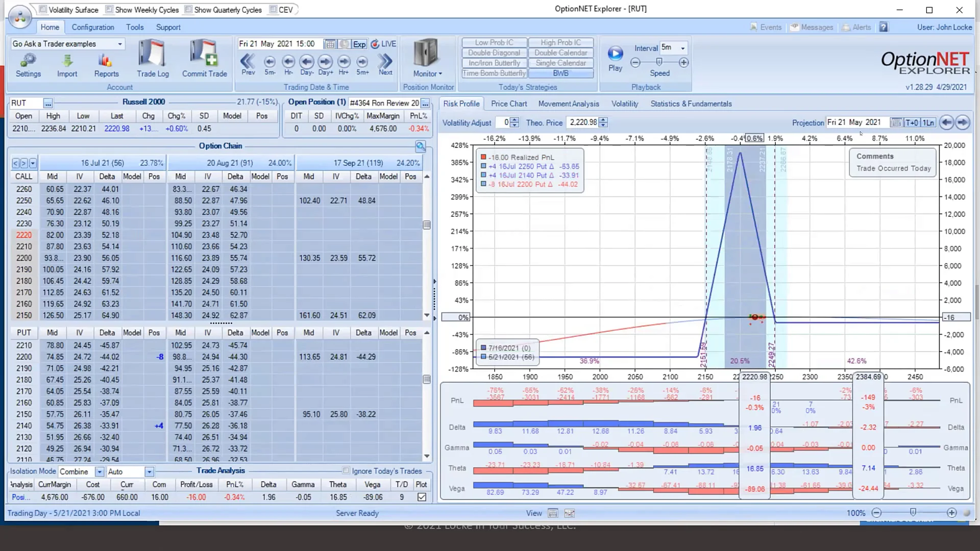Open Statistics & Fundamentals tab
Image resolution: width=980 pixels, height=551 pixels.
(691, 104)
